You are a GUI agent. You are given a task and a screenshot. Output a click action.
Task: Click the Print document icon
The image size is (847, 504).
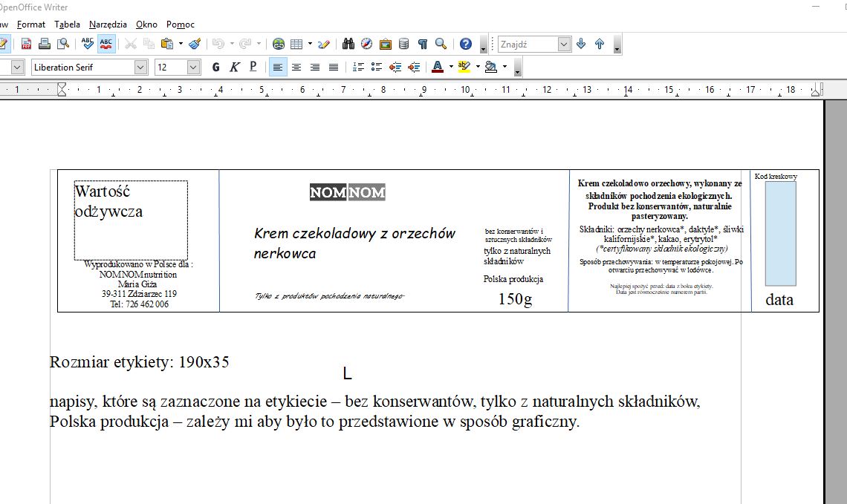point(45,44)
